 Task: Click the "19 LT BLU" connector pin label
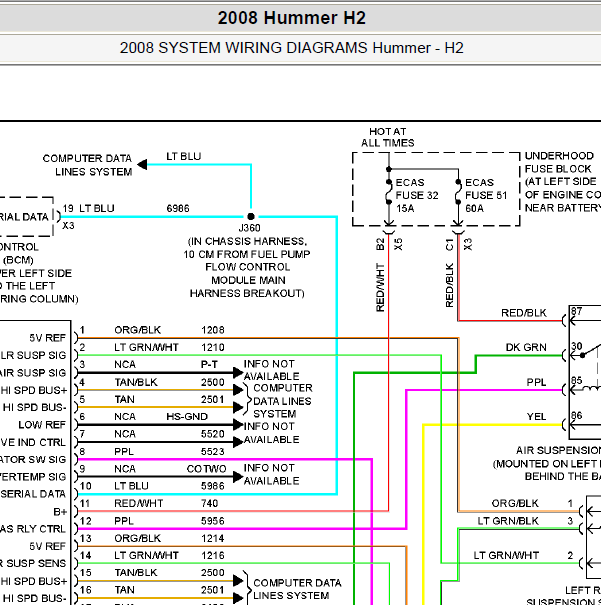(88, 208)
